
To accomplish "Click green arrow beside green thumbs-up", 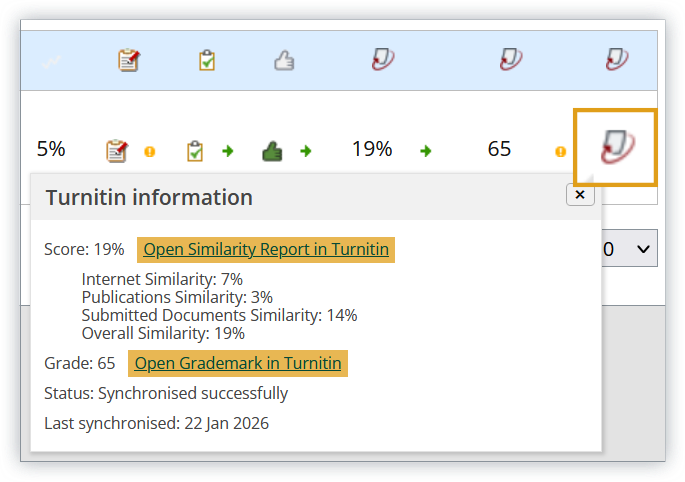I will 306,151.
